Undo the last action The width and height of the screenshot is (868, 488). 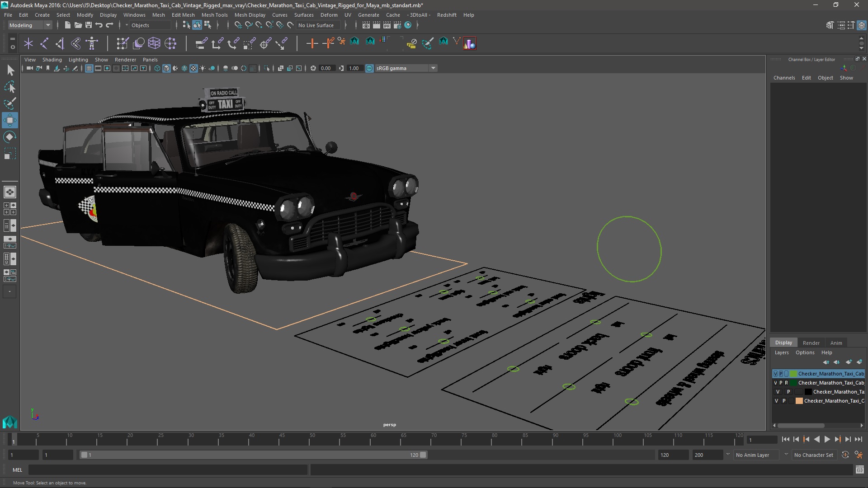pos(99,25)
